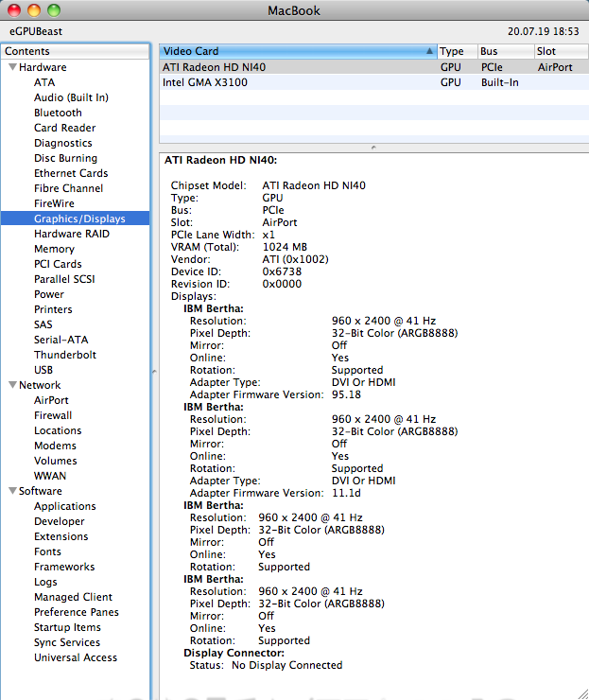The width and height of the screenshot is (589, 700).
Task: Select Fibre Channel entry
Action: pyautogui.click(x=68, y=188)
